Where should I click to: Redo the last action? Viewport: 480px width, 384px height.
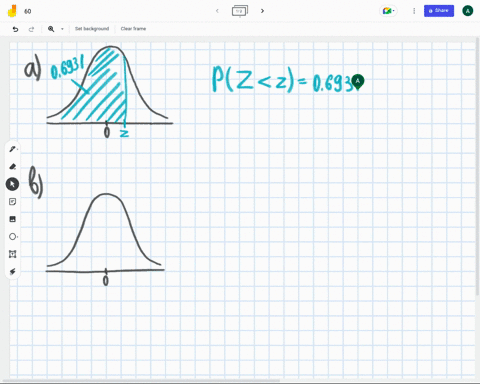tap(31, 29)
